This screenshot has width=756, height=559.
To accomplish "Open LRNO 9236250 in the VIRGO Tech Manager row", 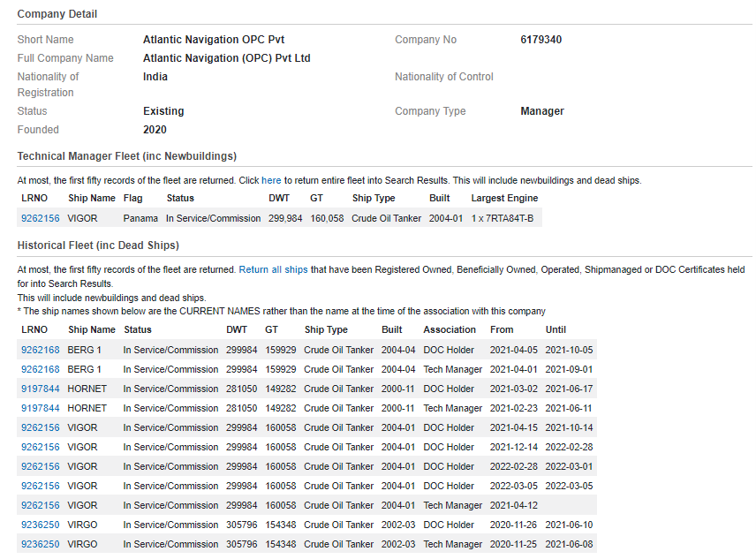I will 41,544.
